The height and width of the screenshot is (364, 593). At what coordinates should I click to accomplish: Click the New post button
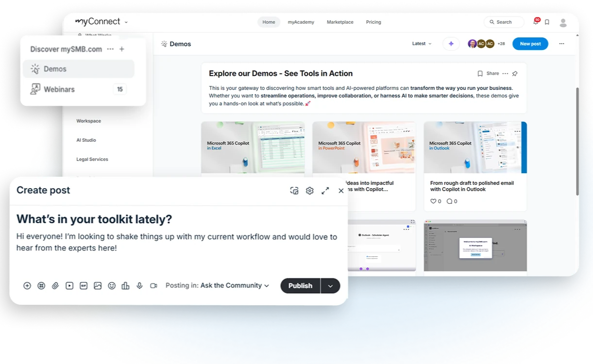pos(530,44)
